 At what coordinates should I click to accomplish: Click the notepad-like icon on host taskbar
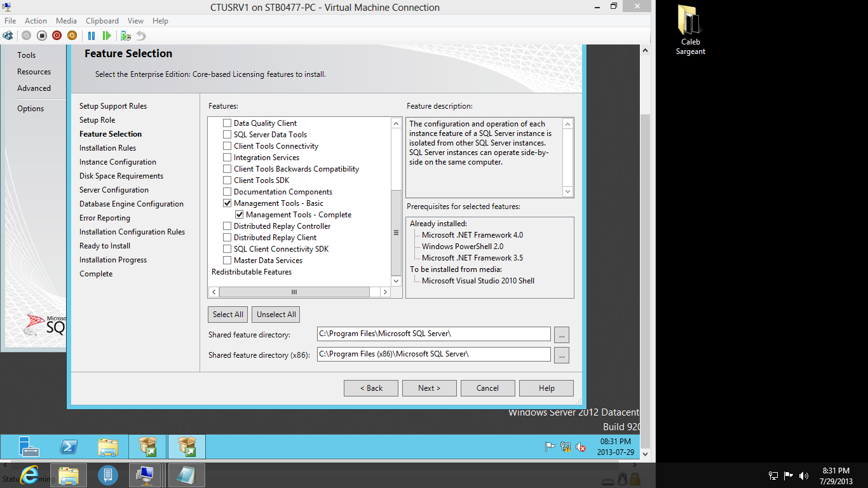[187, 475]
